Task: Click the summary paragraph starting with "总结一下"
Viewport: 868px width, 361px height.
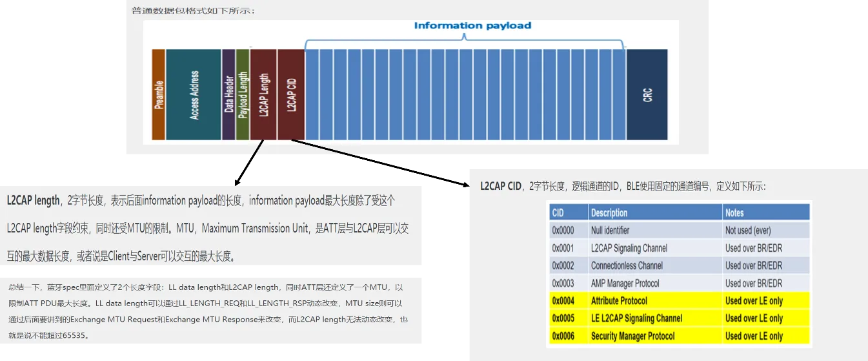Action: pyautogui.click(x=207, y=311)
